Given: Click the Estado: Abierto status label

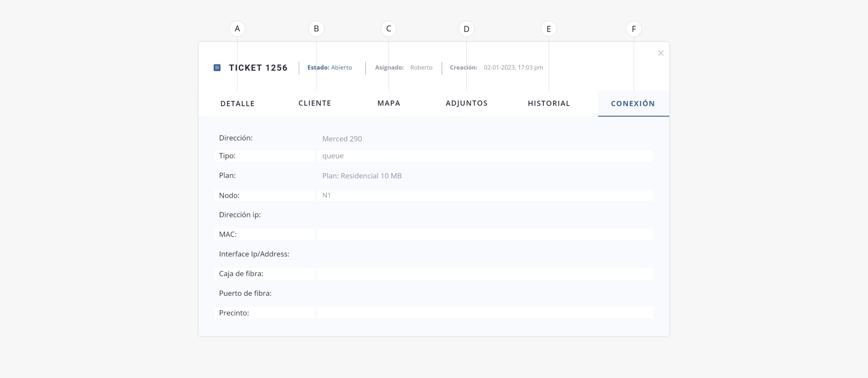Looking at the screenshot, I should [x=330, y=67].
